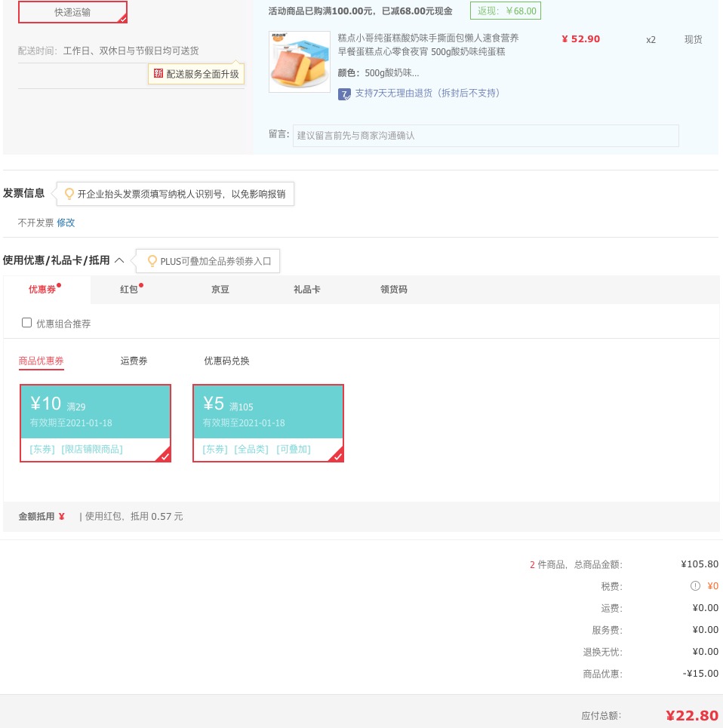This screenshot has height=728, width=723.
Task: Switch to the 京豆 tab
Action: coord(220,290)
